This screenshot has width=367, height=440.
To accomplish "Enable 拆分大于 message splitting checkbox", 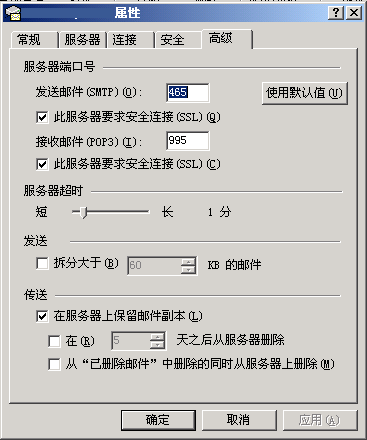I will coord(42,263).
